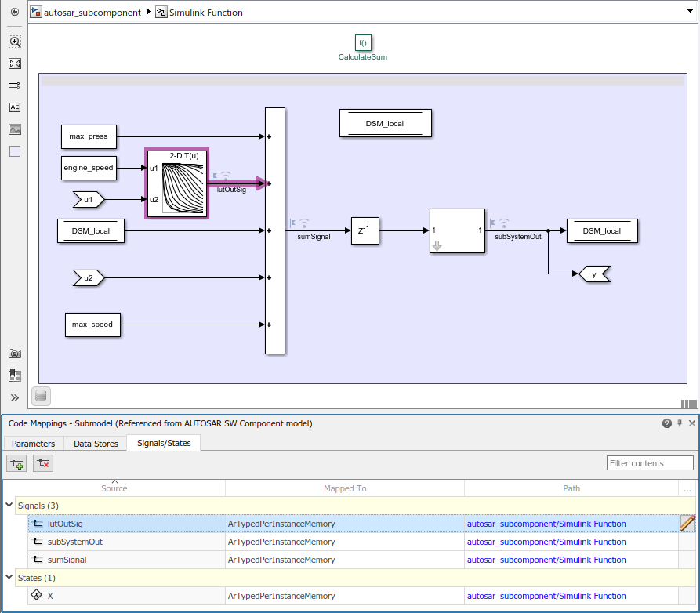Switch to the Data Stores tab
The width and height of the screenshot is (700, 613).
(95, 443)
